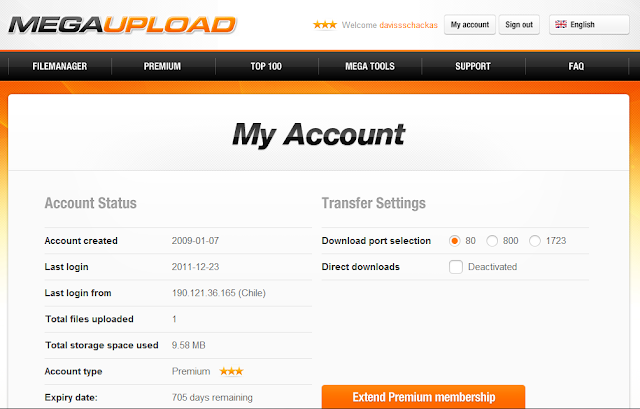Viewport: 640px width, 409px height.
Task: Click the three stars beside Welcome
Action: tap(325, 25)
